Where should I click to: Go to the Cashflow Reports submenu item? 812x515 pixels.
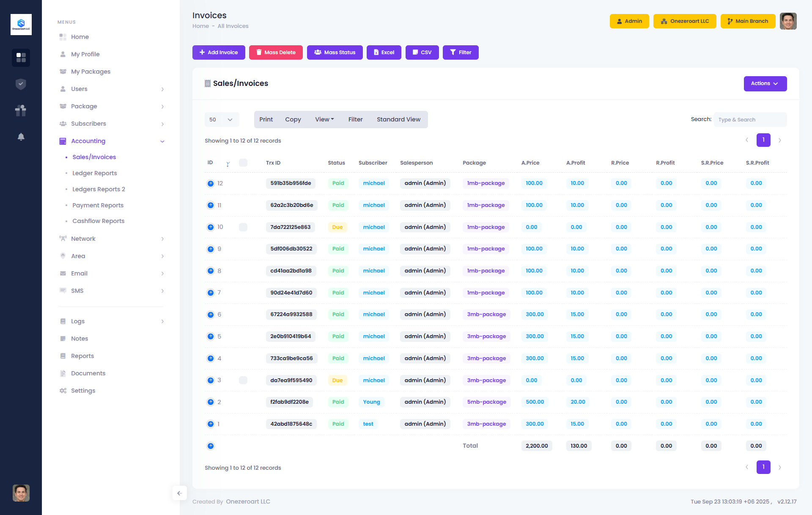pyautogui.click(x=98, y=221)
